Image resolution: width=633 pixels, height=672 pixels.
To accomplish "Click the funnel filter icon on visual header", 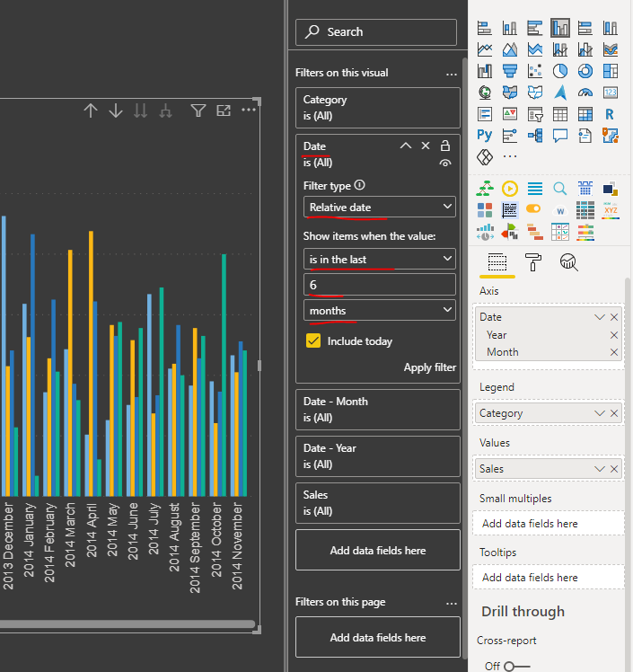I will tap(198, 111).
